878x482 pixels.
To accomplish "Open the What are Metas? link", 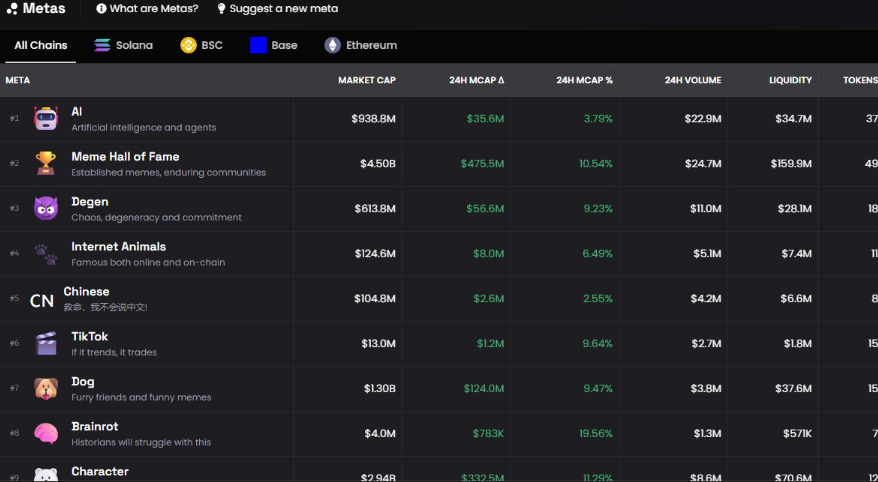I will point(147,8).
